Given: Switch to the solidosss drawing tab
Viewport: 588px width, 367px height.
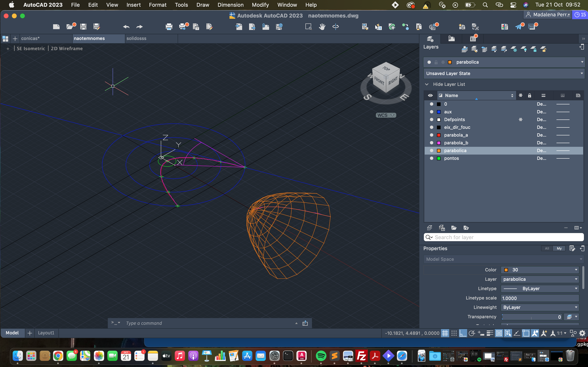Looking at the screenshot, I should 136,38.
